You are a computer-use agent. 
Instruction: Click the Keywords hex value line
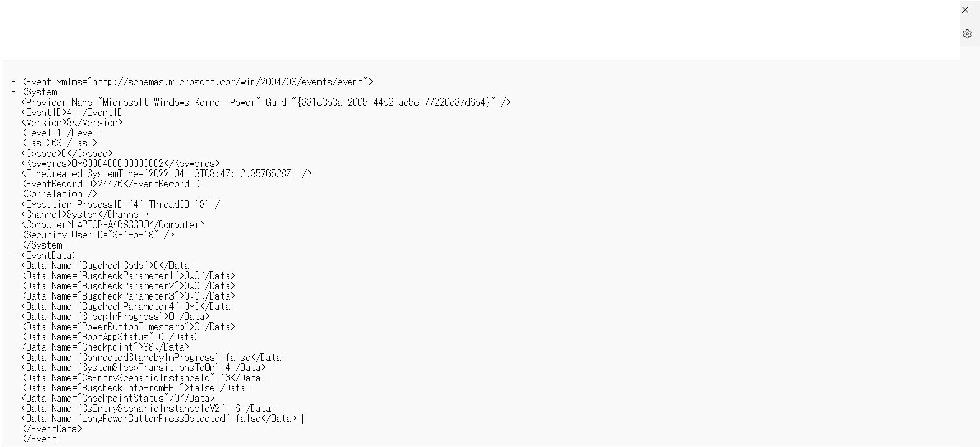[x=120, y=163]
